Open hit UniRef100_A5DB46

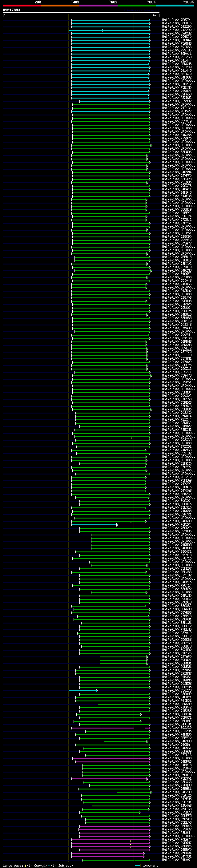(177, 826)
